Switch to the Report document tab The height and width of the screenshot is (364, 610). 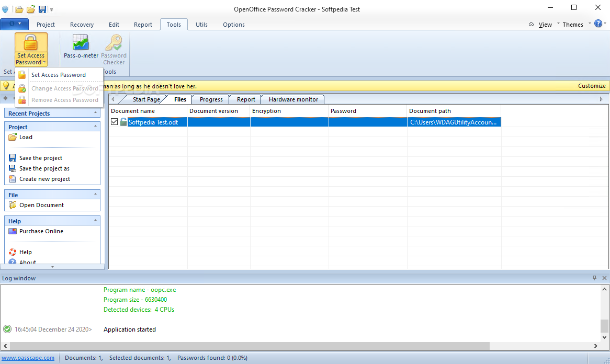[x=246, y=99]
